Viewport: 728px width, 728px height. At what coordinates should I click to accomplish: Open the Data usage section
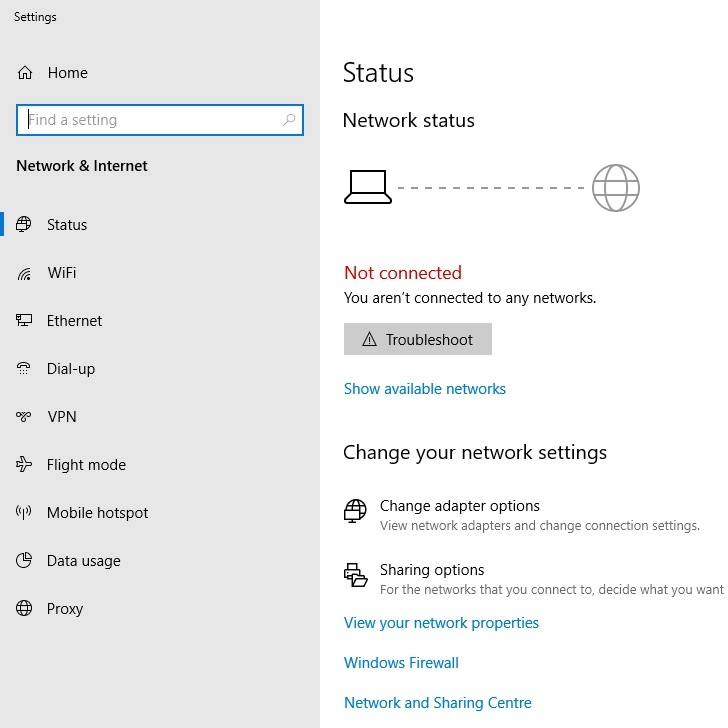[83, 561]
